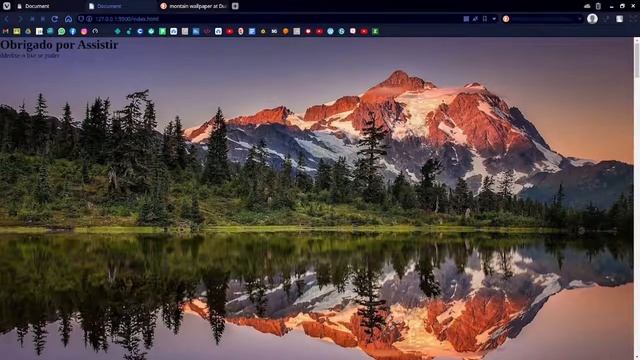Open the Google Drive bookmark

(x=28, y=31)
